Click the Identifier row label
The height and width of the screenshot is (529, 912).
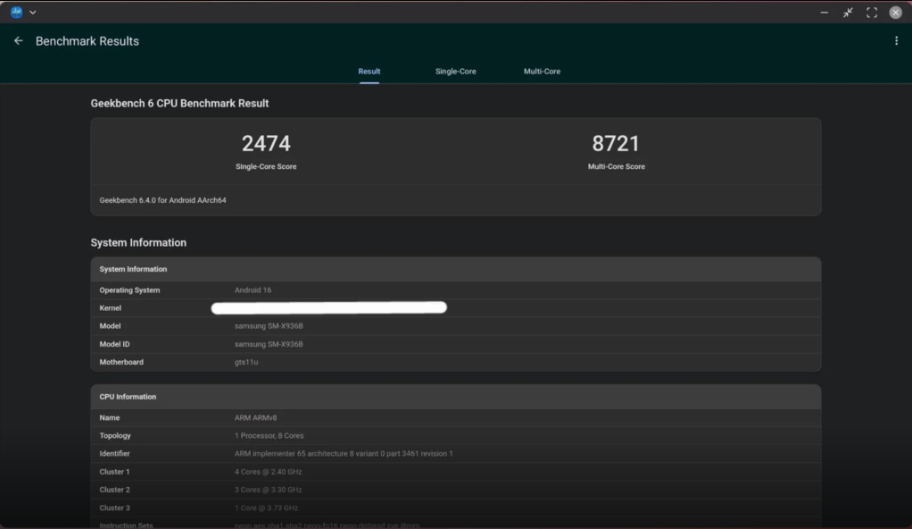point(115,453)
